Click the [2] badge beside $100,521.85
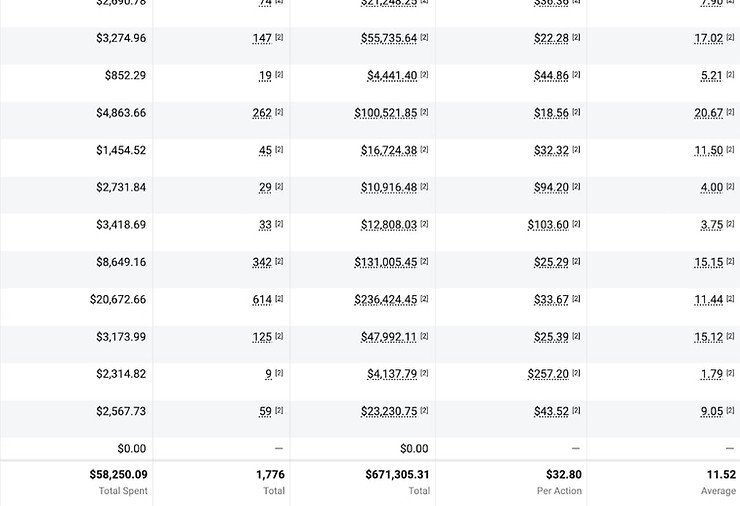The width and height of the screenshot is (740, 506). pyautogui.click(x=425, y=112)
